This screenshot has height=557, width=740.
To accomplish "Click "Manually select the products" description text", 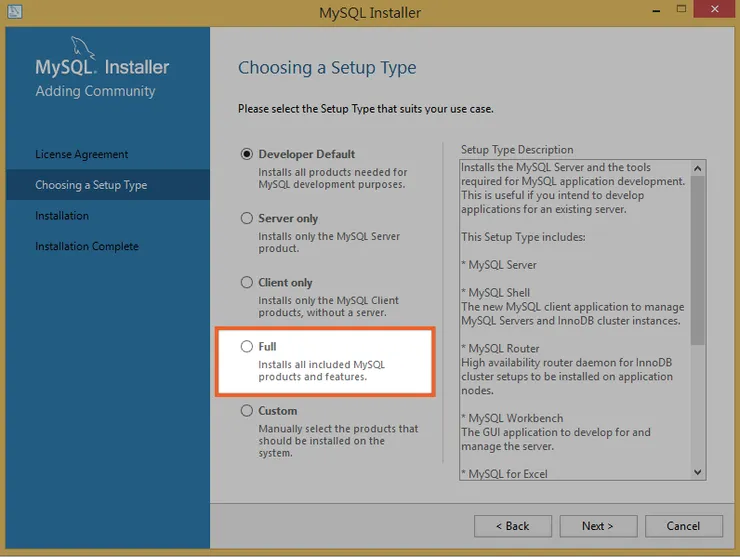I will tap(338, 440).
